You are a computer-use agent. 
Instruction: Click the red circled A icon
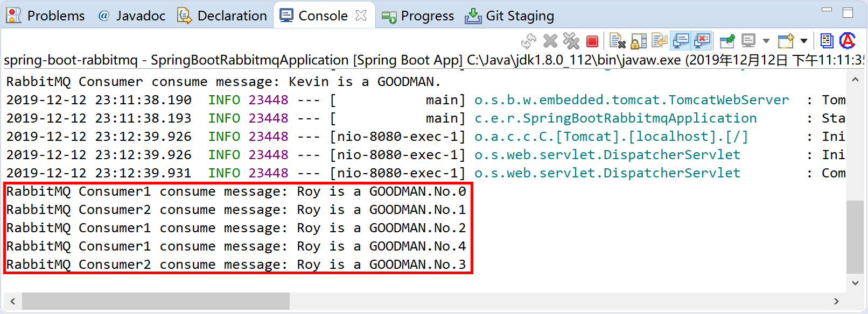(x=848, y=41)
